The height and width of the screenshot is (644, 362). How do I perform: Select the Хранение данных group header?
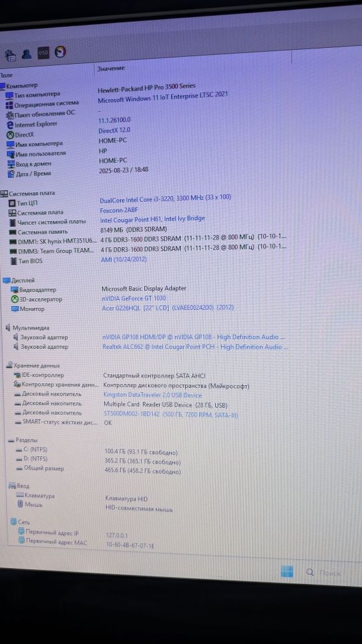click(33, 365)
